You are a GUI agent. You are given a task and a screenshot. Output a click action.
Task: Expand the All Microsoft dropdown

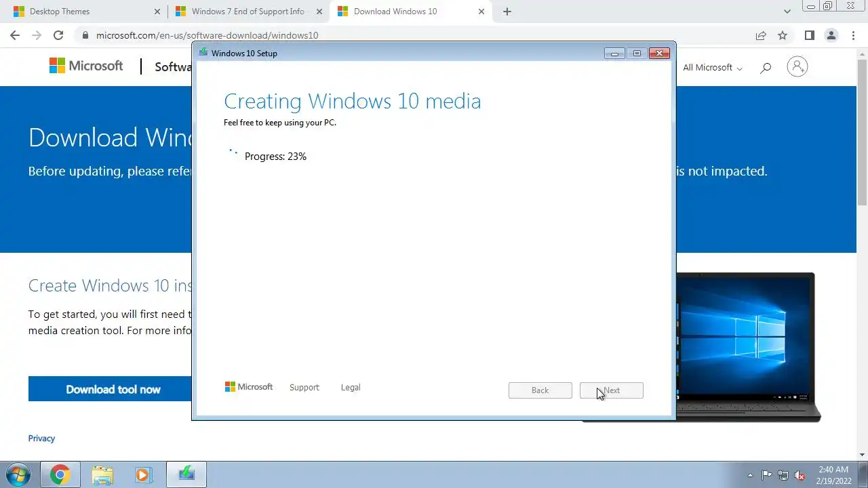[x=713, y=67]
